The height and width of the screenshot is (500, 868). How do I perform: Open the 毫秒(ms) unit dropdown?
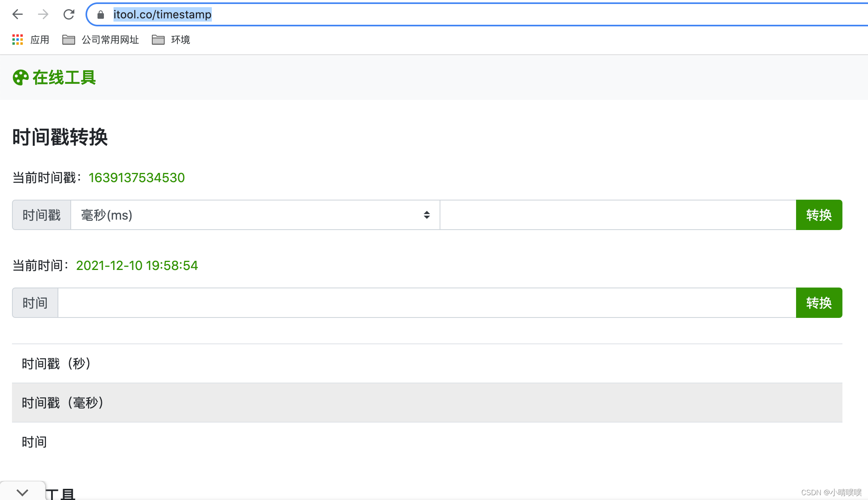click(255, 215)
